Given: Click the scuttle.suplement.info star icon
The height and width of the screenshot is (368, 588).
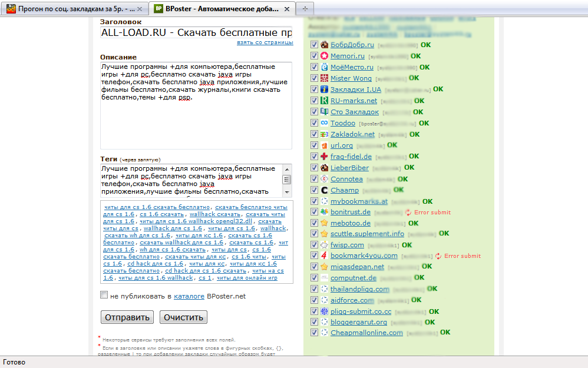Looking at the screenshot, I should tap(325, 234).
